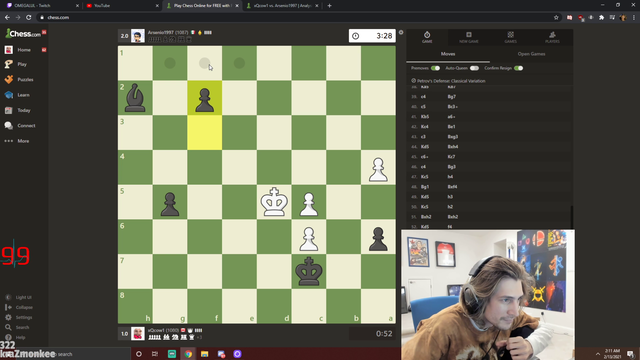Switch to the Moves sub-tab
This screenshot has width=640, height=360.
tap(448, 54)
